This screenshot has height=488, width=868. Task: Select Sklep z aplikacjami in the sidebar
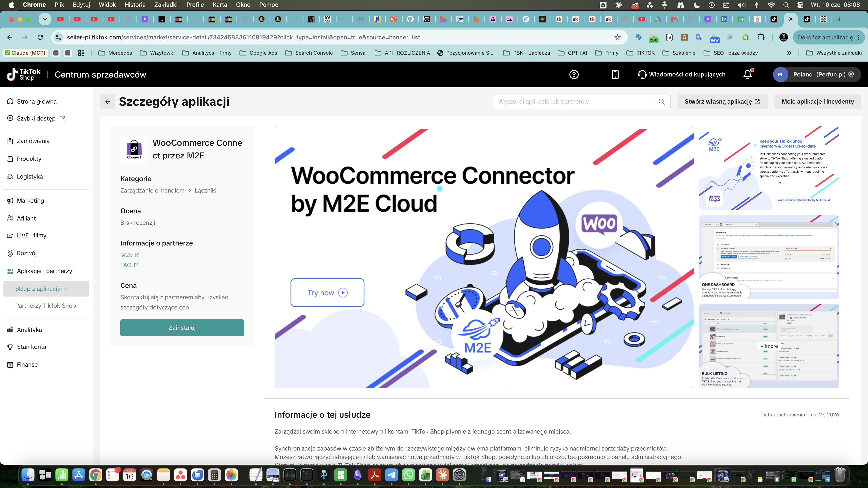[46, 289]
